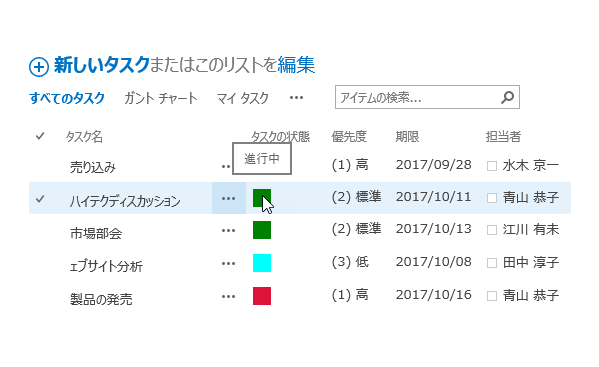Open ellipsis menu for 市場部会 row
Screen dimensions: 599x367
coord(228,230)
